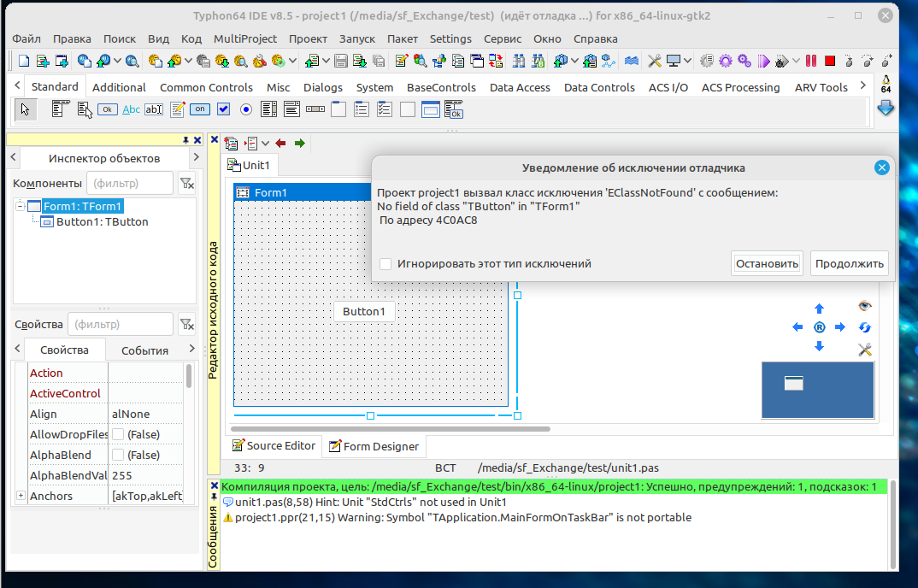Clear the Components filter with funnel icon
The height and width of the screenshot is (588, 918).
pos(186,183)
